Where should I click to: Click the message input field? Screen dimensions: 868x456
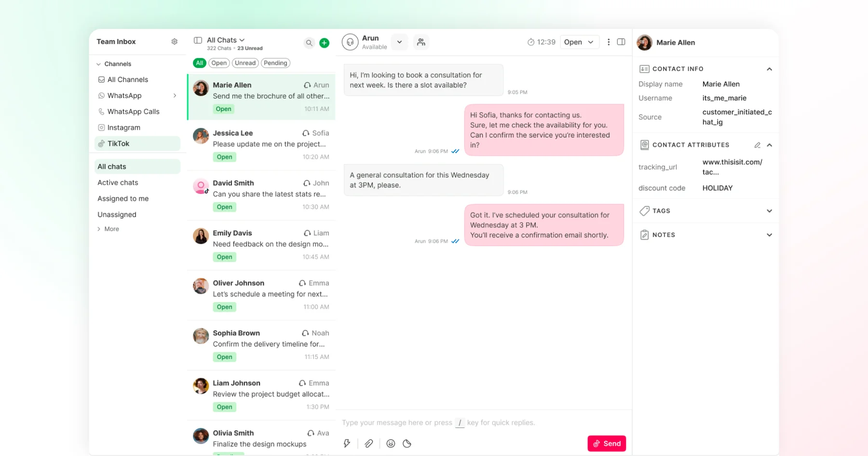click(x=484, y=423)
